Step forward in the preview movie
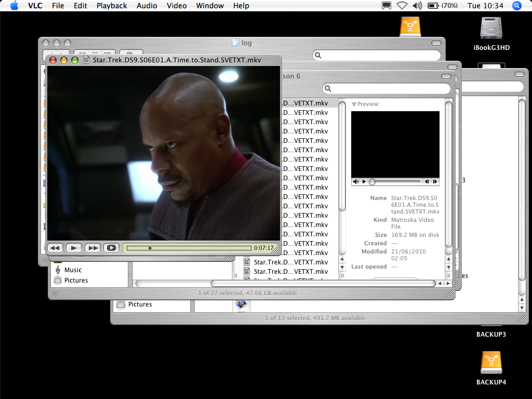Viewport: 532px width, 399px height. click(435, 181)
